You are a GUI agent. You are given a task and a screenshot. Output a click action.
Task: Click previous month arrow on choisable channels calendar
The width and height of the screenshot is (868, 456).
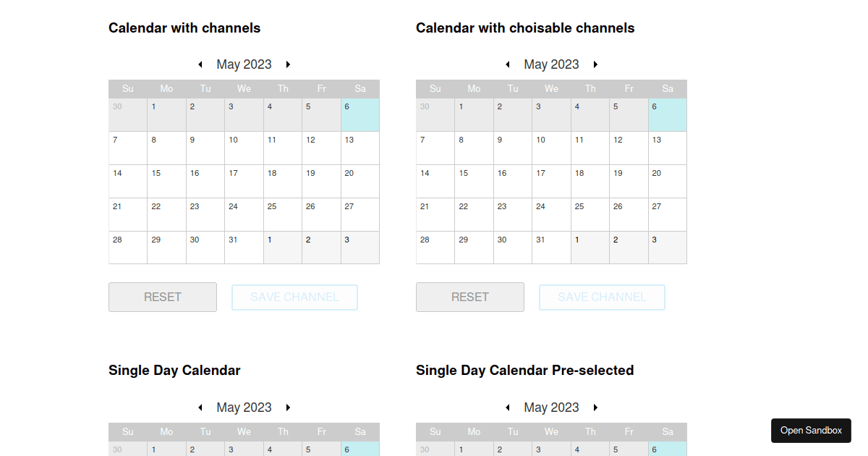click(508, 64)
